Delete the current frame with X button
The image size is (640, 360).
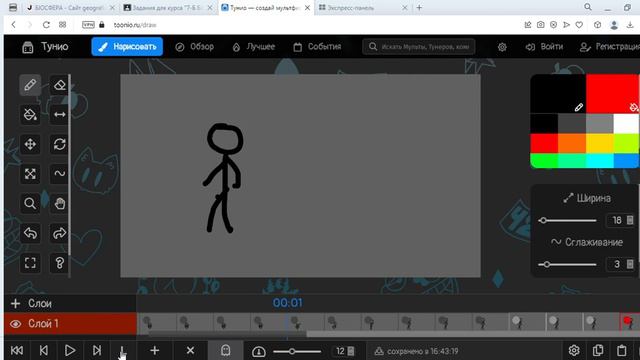click(x=190, y=351)
